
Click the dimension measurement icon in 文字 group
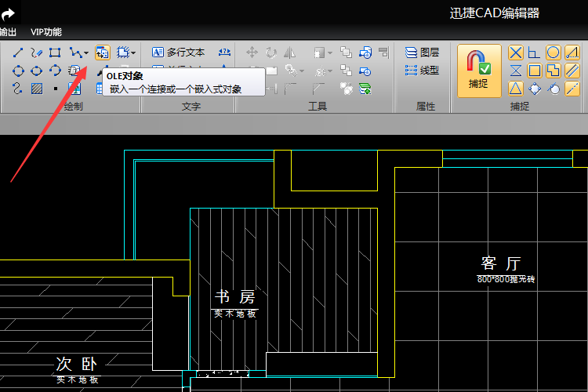224,53
